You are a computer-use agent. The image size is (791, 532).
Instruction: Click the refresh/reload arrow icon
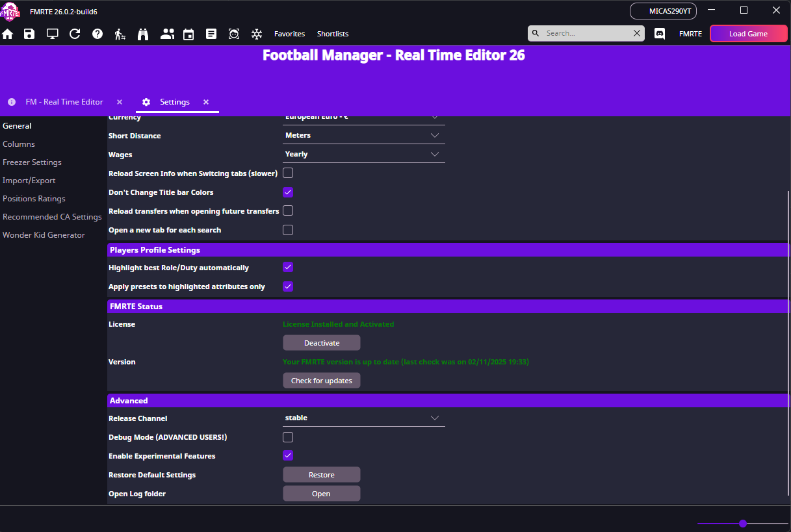(75, 34)
